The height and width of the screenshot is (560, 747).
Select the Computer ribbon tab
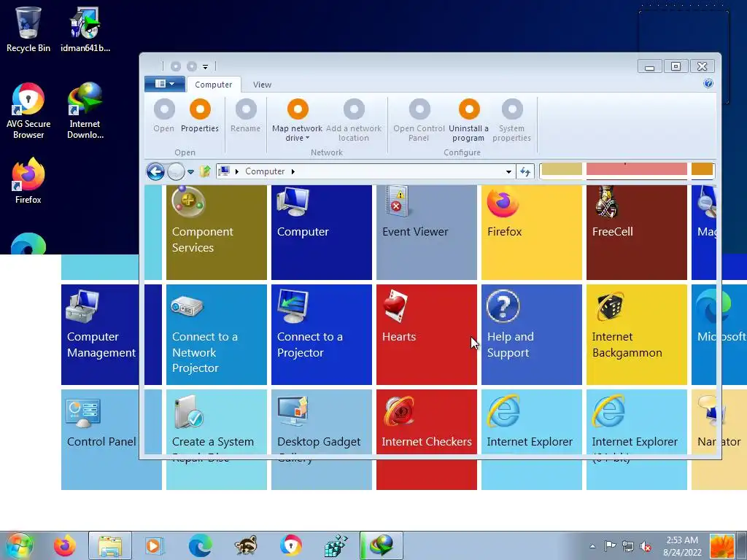[214, 85]
